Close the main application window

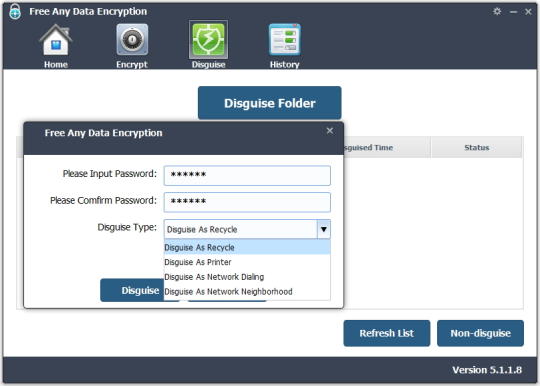pyautogui.click(x=528, y=12)
